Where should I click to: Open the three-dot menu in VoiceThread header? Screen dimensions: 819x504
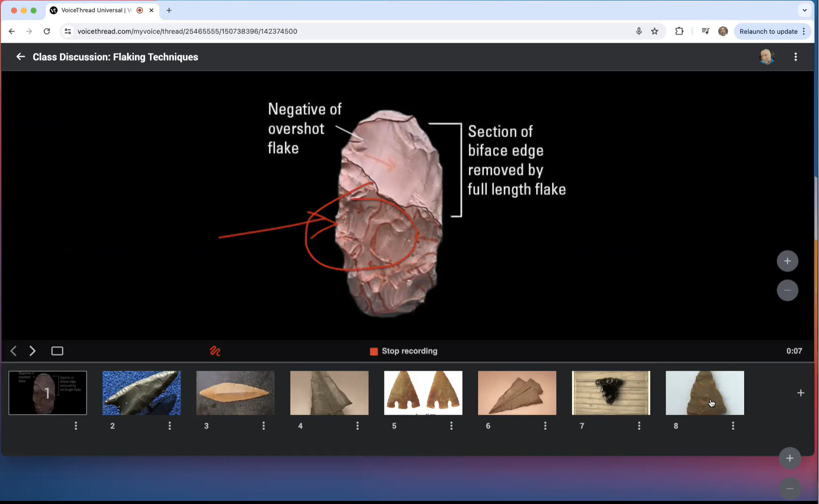[x=796, y=57]
